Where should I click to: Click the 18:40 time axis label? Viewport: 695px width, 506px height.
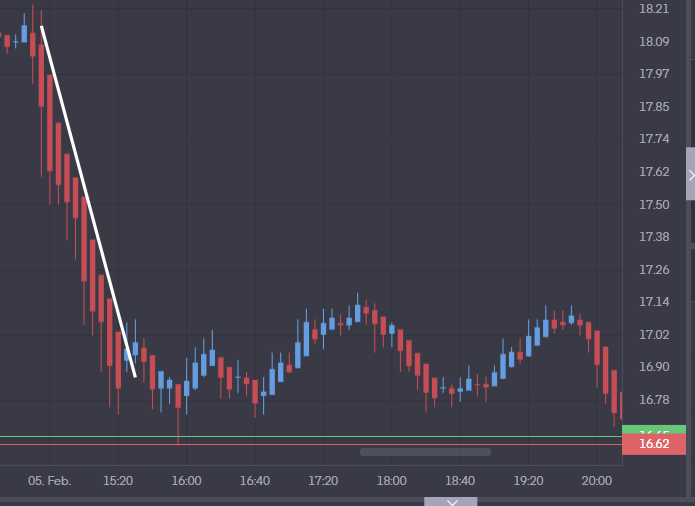(459, 481)
